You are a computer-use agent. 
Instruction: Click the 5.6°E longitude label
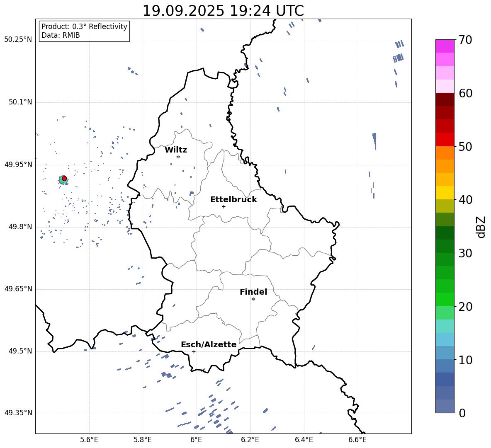[x=89, y=440]
